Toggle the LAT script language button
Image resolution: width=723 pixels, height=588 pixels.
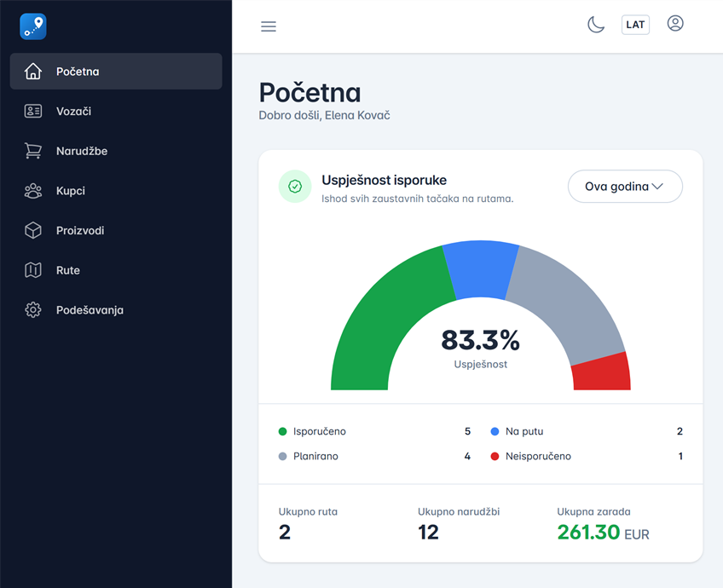tap(635, 25)
